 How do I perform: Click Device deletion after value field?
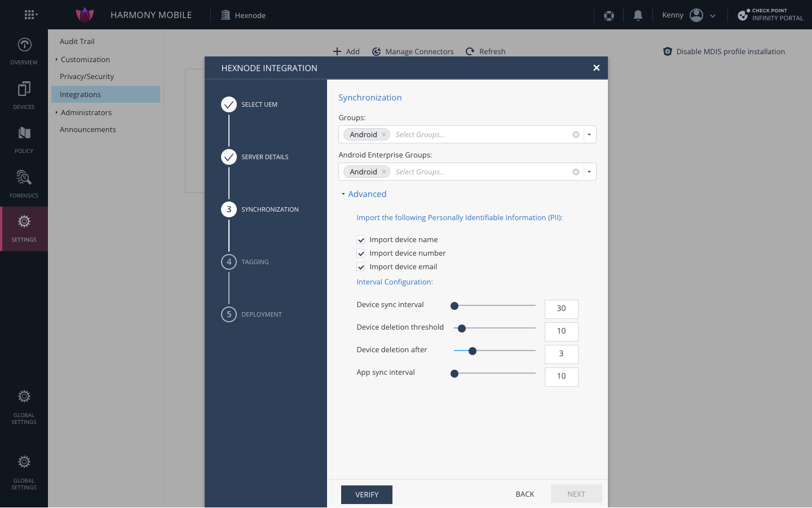(x=562, y=354)
